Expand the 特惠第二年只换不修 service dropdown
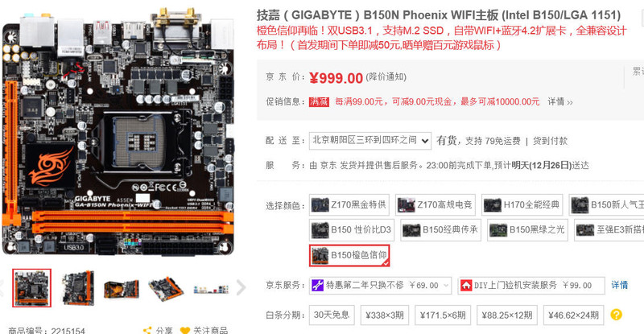 pos(380,286)
